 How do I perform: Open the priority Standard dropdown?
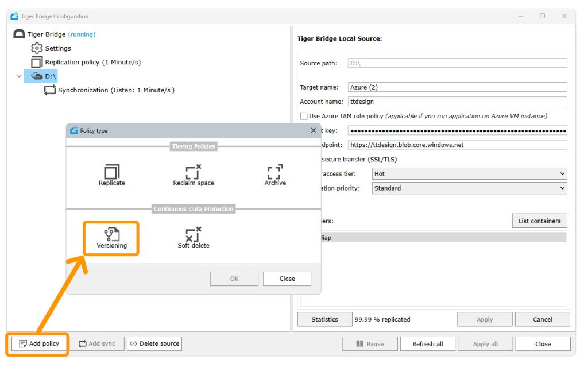coord(470,188)
